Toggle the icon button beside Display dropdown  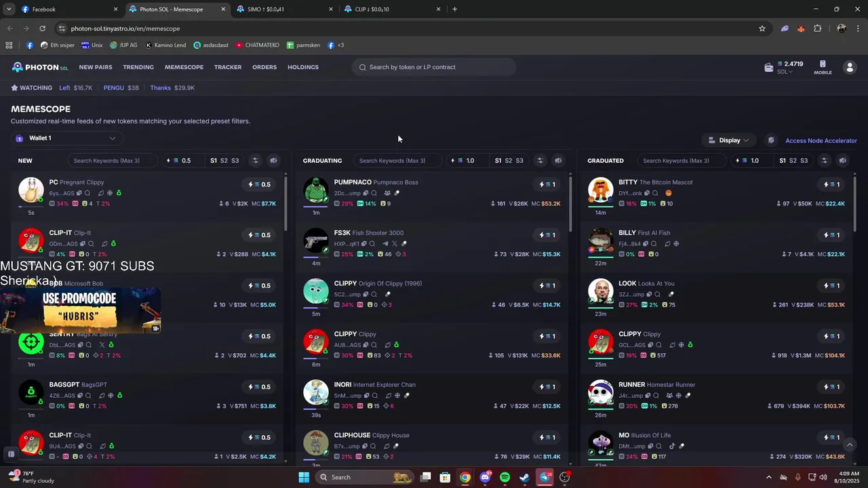point(771,140)
